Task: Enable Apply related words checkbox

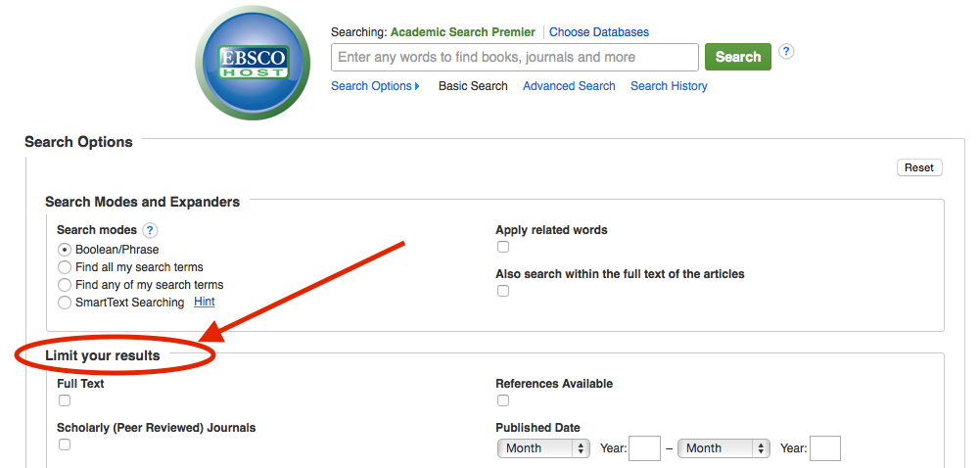Action: (x=503, y=247)
